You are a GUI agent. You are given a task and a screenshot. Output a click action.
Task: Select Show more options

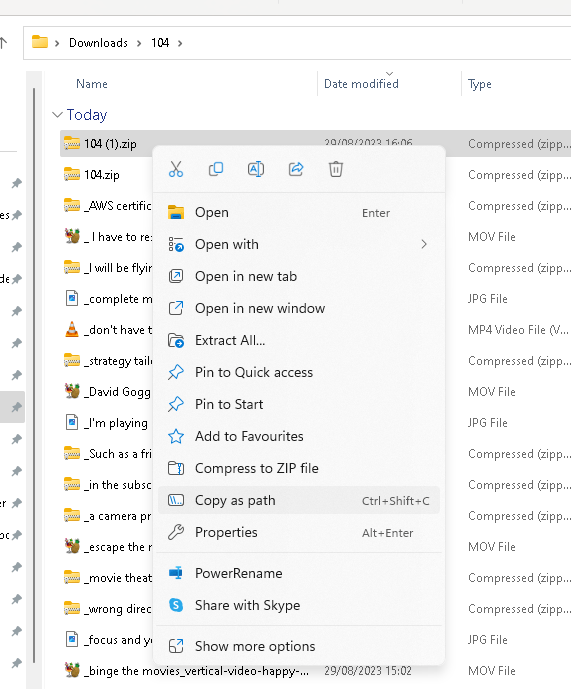[299, 646]
